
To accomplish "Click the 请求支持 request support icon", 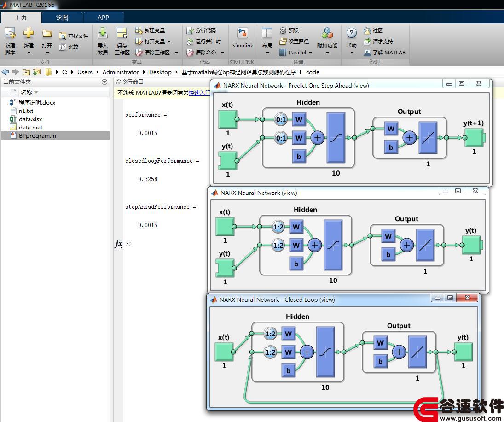I will [x=367, y=41].
